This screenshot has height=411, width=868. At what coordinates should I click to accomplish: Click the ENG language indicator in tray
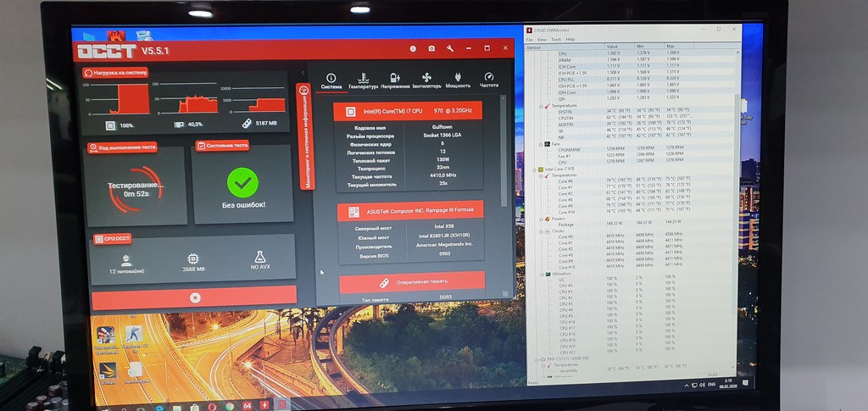pyautogui.click(x=712, y=383)
